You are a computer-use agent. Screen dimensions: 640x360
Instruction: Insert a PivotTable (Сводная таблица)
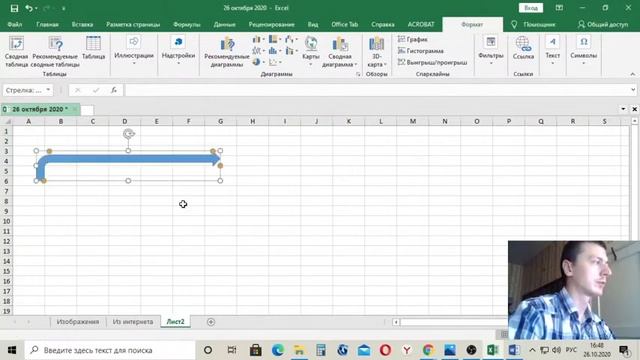[17, 52]
